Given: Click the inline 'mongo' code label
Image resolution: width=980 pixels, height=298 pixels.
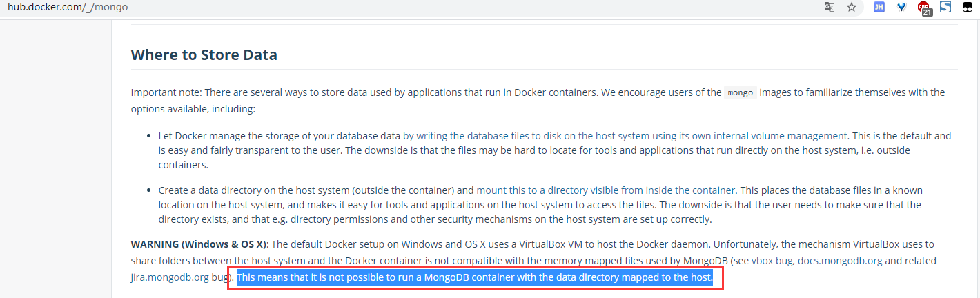Looking at the screenshot, I should (x=740, y=92).
